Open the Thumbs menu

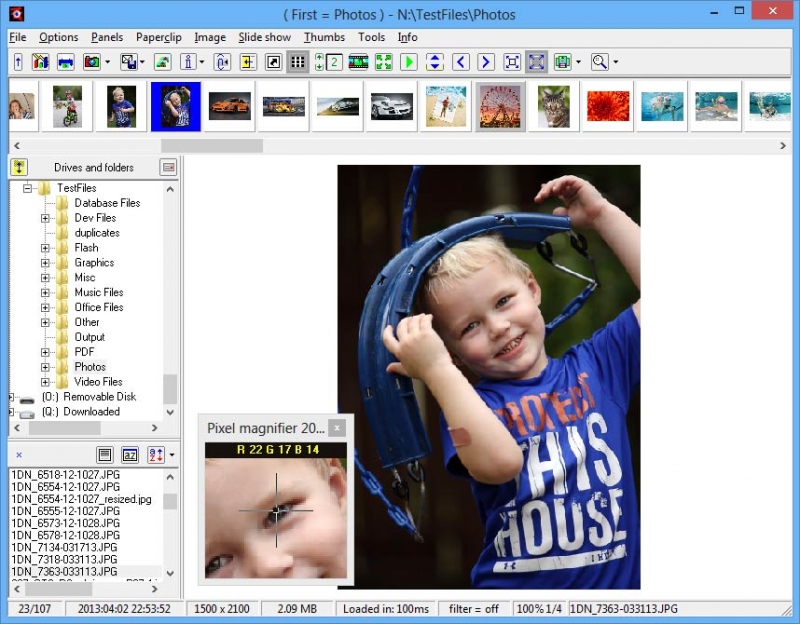(324, 37)
